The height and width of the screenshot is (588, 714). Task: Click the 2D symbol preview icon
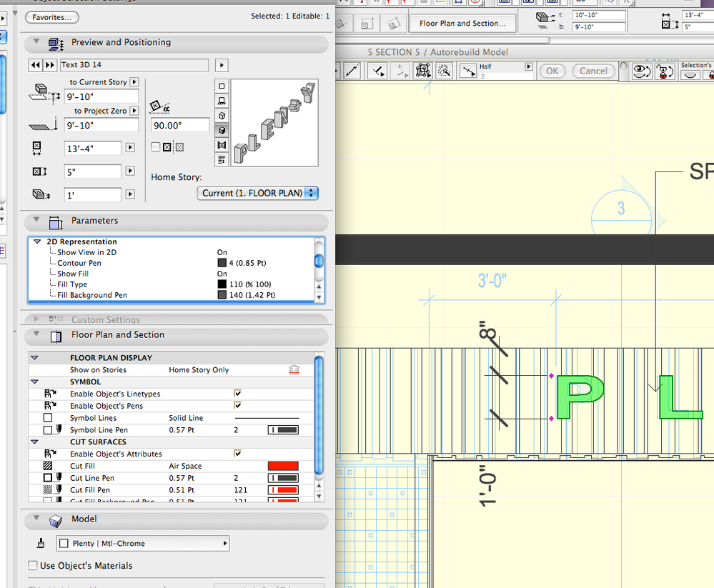[x=222, y=86]
